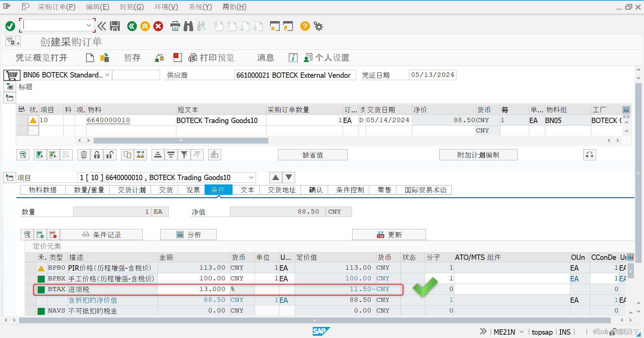The height and width of the screenshot is (338, 644).
Task: Open the 采购订单(P) menu
Action: click(57, 7)
